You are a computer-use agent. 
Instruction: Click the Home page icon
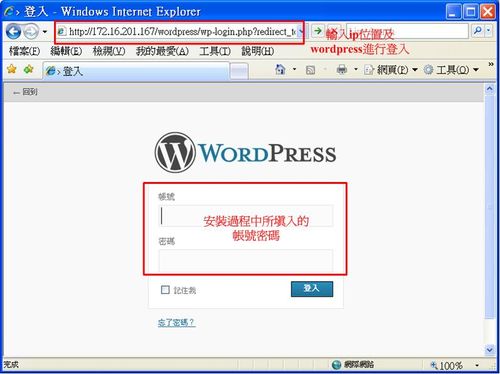point(280,69)
